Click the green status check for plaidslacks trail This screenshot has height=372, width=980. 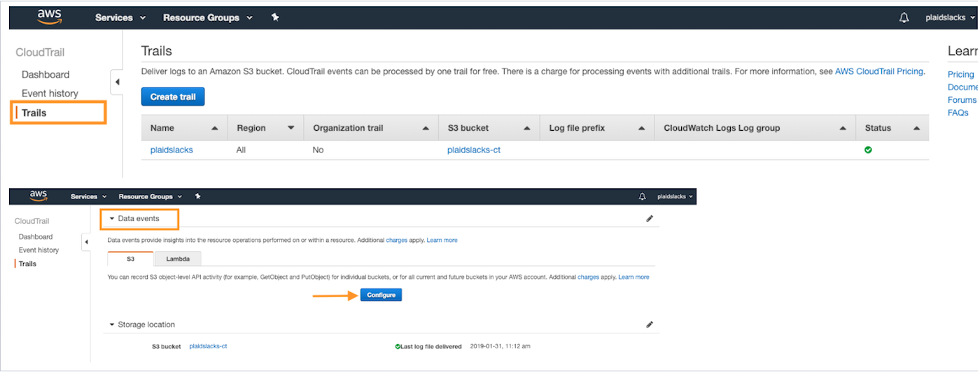tap(868, 150)
